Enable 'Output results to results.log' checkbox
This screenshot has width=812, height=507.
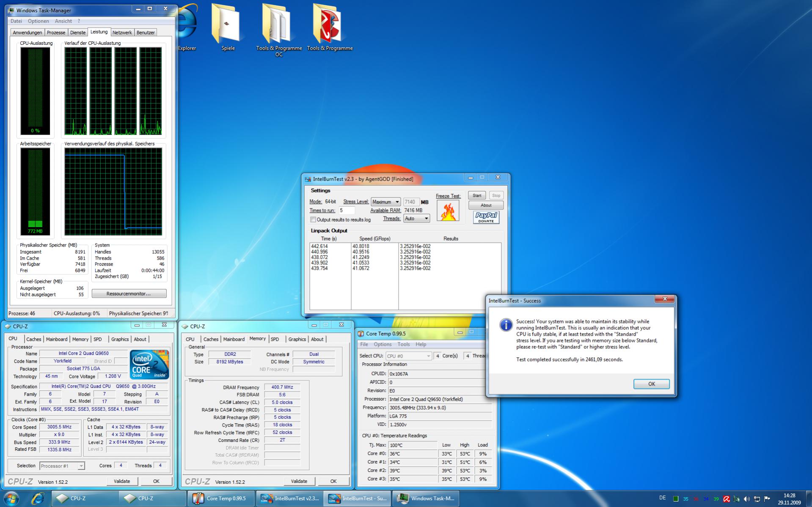click(313, 219)
